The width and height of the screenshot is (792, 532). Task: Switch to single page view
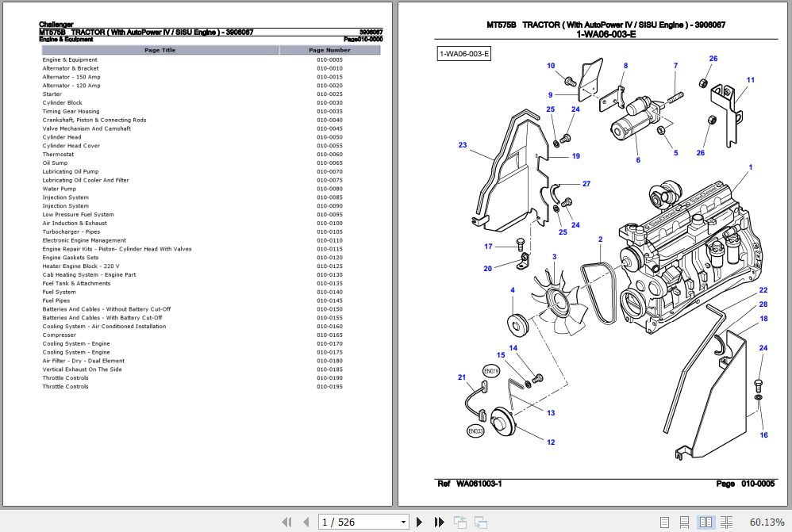point(665,522)
